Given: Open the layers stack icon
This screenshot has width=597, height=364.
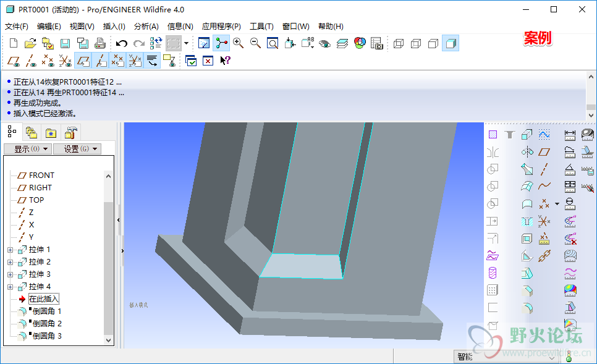Looking at the screenshot, I should [342, 43].
